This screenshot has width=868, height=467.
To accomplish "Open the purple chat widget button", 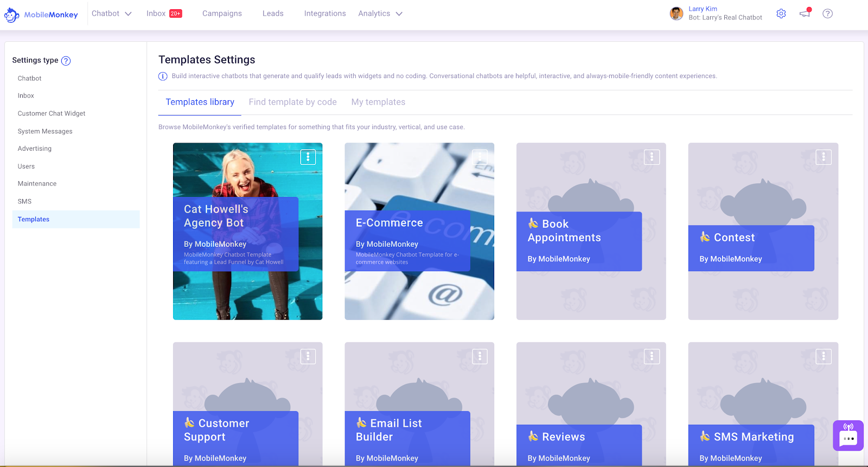I will pyautogui.click(x=848, y=436).
